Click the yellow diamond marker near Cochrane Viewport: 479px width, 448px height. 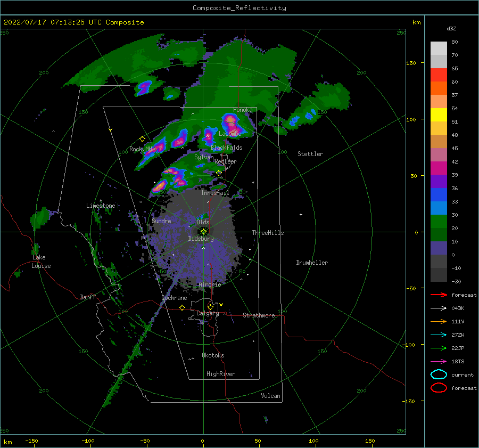(x=182, y=307)
